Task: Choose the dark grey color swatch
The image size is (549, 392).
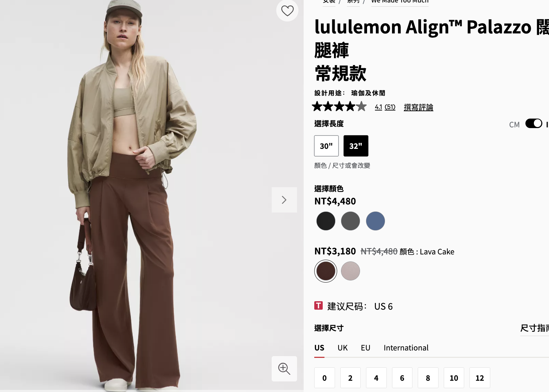Action: point(351,221)
